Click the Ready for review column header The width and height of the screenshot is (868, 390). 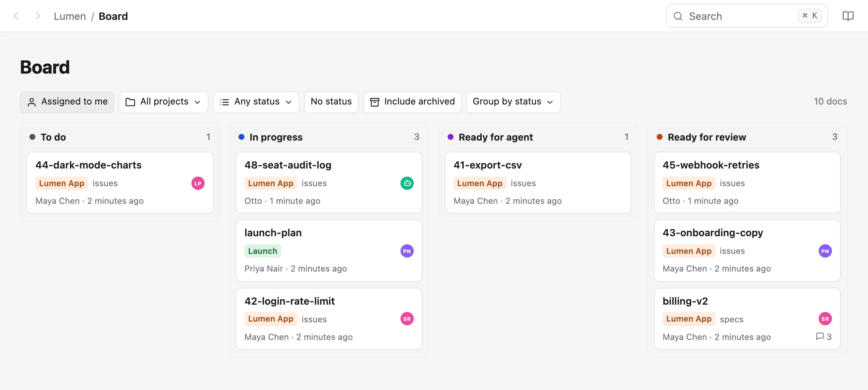(747, 137)
